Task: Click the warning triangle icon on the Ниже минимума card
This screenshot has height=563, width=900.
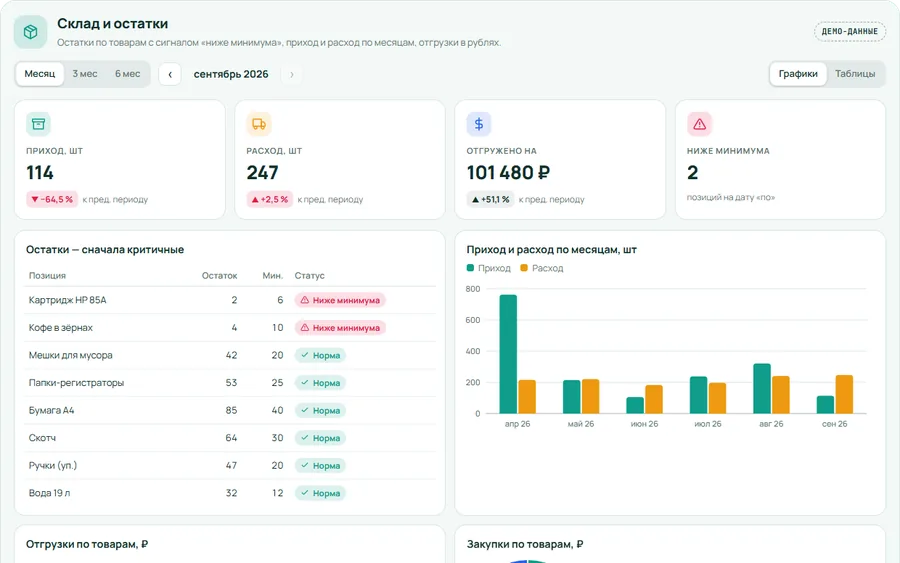Action: click(x=699, y=124)
